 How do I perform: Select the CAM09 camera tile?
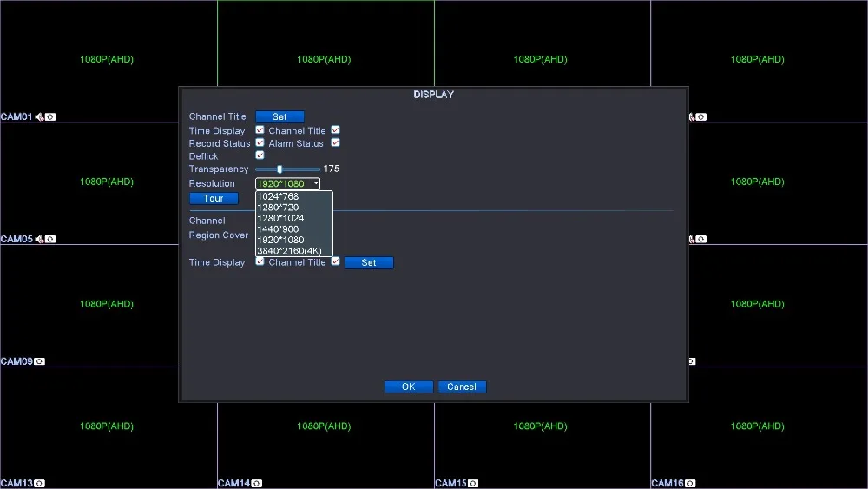point(89,306)
